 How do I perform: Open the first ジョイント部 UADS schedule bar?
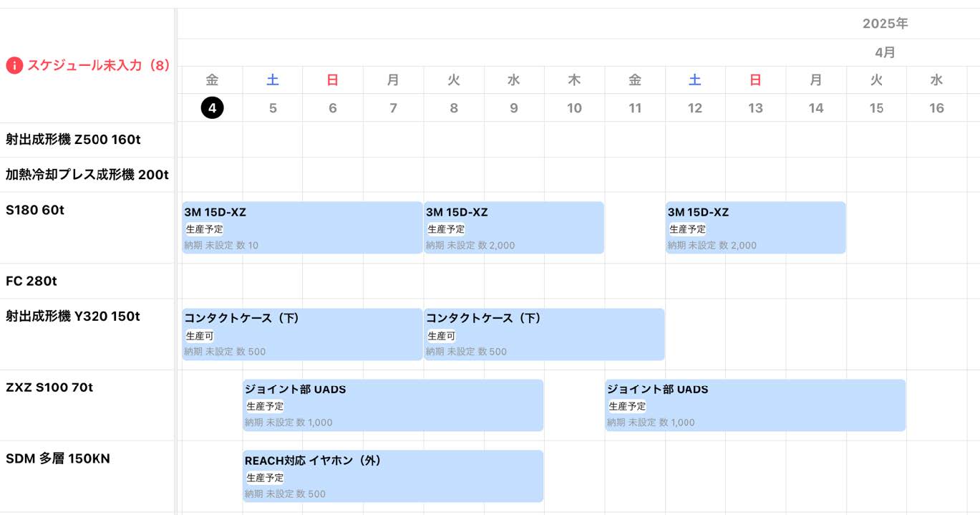[x=393, y=405]
